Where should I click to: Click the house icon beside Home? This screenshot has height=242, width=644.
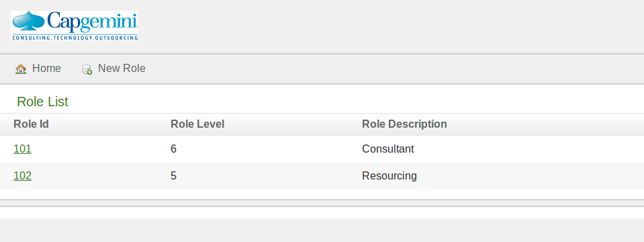[x=21, y=69]
